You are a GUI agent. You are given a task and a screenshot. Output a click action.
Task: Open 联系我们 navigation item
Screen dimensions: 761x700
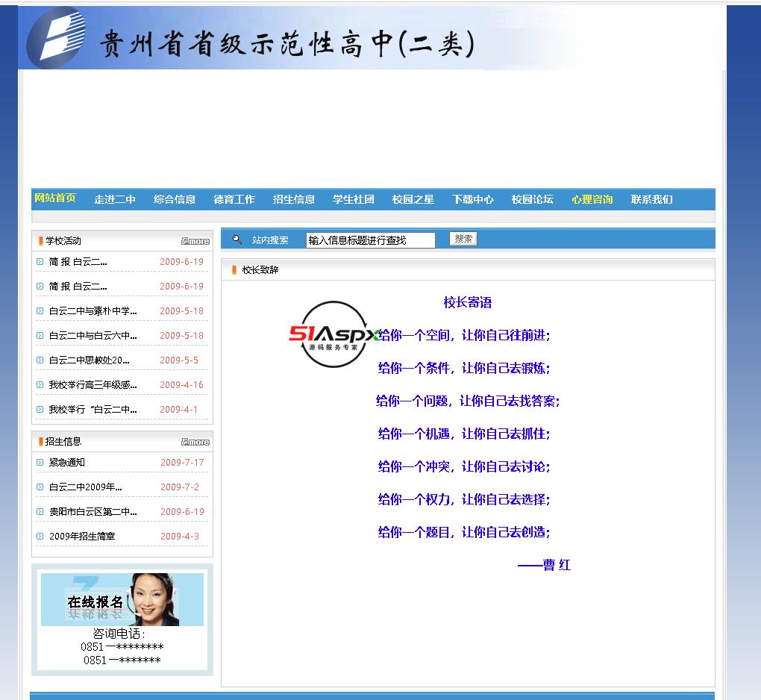[652, 199]
